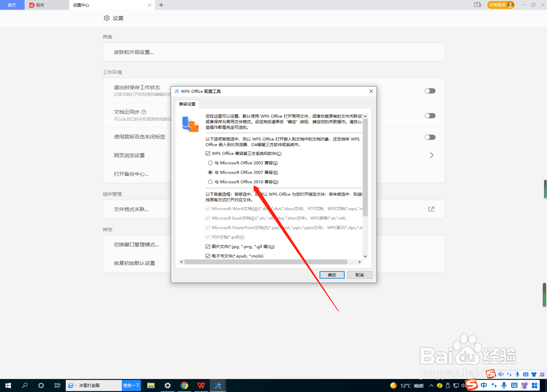Click the weather 12°C 晴朗 widget

(407, 385)
